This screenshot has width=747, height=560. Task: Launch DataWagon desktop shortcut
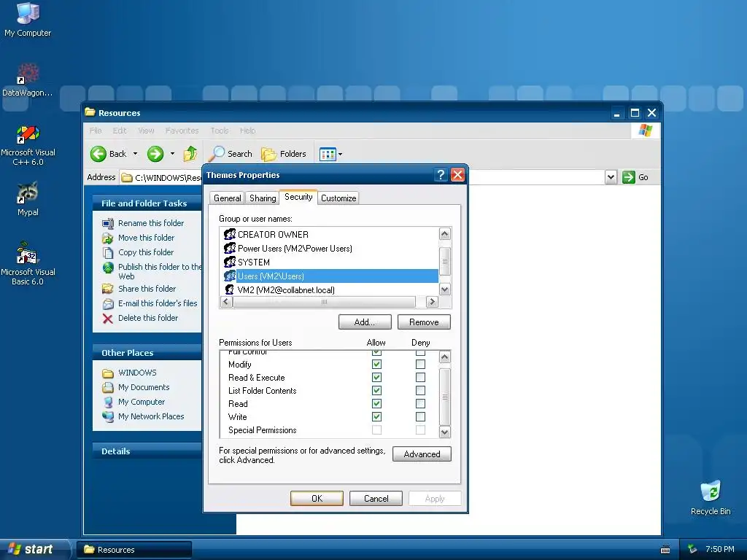(28, 80)
